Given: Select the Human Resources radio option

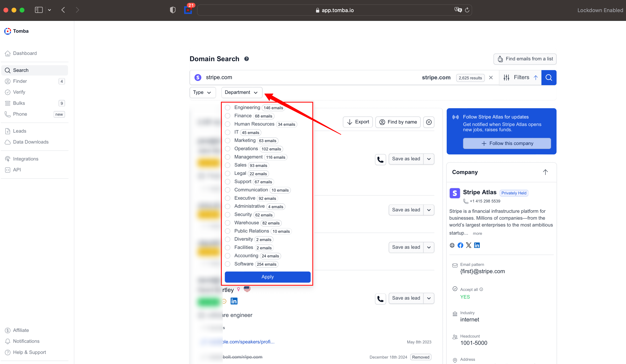Looking at the screenshot, I should pyautogui.click(x=228, y=124).
